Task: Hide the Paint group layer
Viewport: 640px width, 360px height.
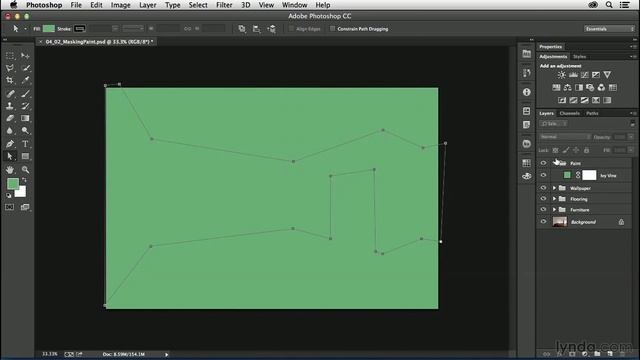Action: [x=543, y=163]
